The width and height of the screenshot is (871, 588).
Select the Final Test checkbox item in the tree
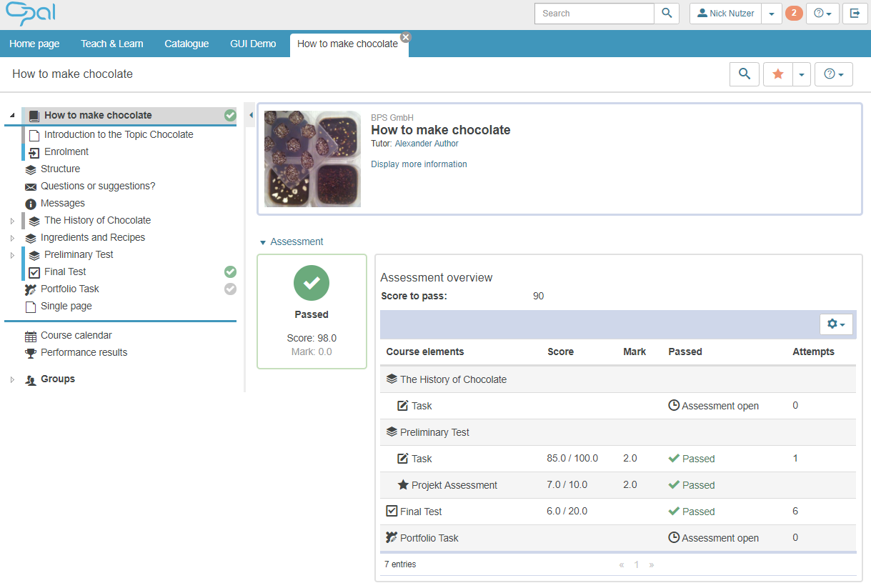coord(64,271)
